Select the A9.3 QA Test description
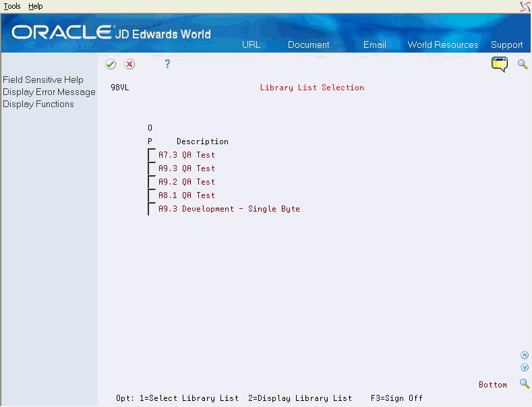The width and height of the screenshot is (532, 407). coord(187,168)
